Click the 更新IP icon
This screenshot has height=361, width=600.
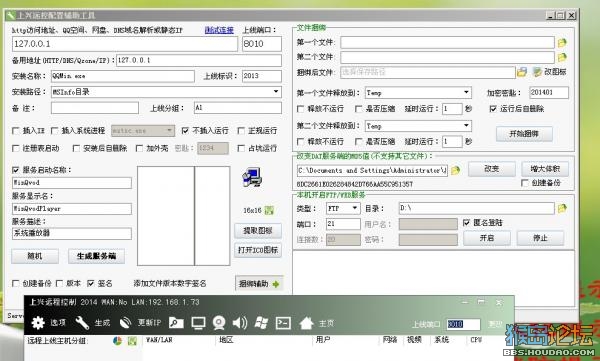[x=126, y=323]
